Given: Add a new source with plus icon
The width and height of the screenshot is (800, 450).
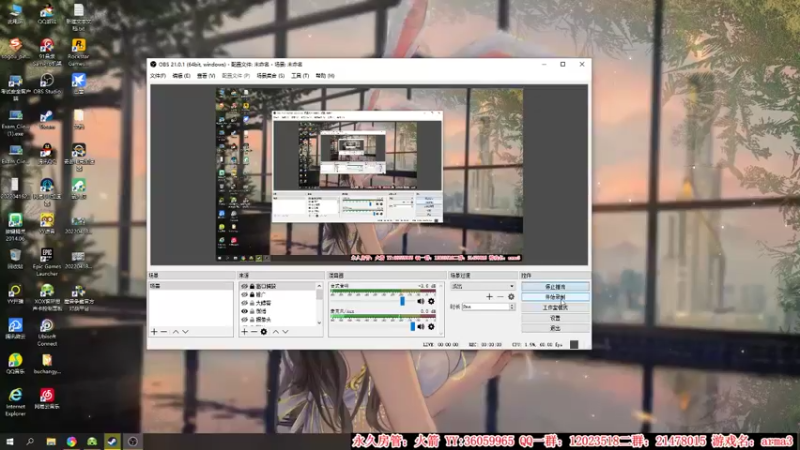Looking at the screenshot, I should [x=244, y=332].
